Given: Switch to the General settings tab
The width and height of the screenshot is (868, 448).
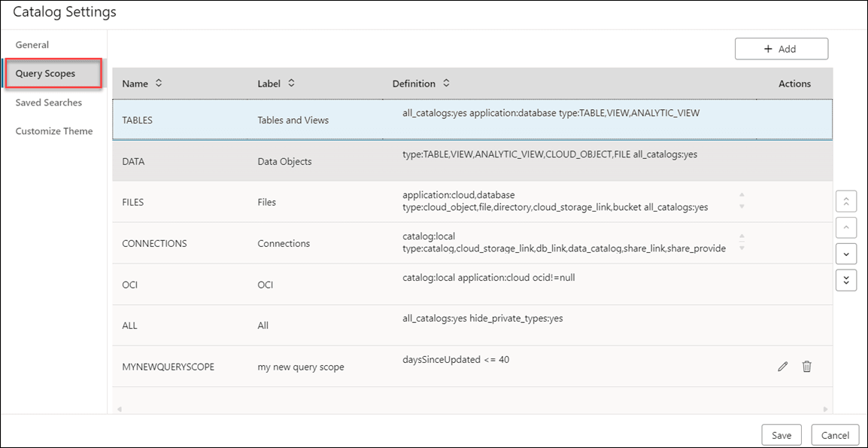Looking at the screenshot, I should 32,44.
